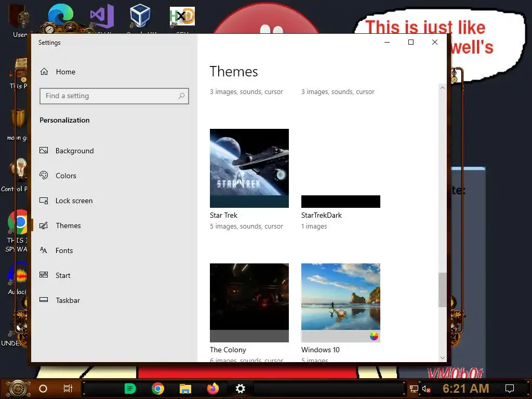Click the Fonts letters icon
Image resolution: width=532 pixels, height=399 pixels.
[44, 250]
